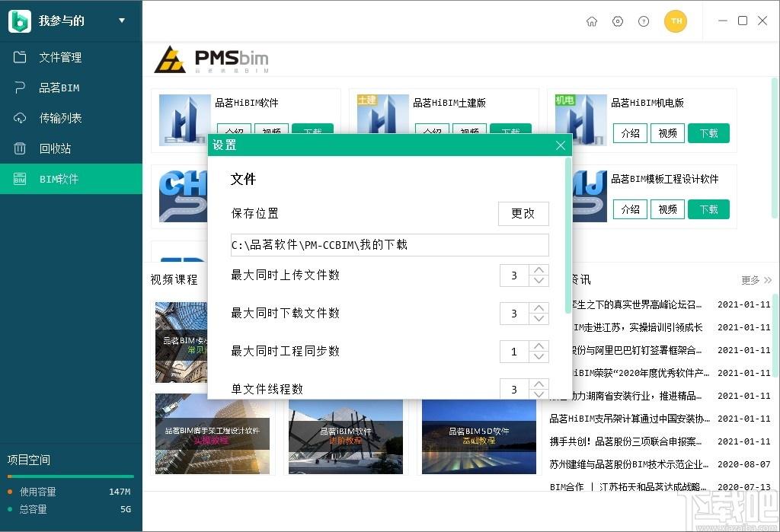780x532 pixels.
Task: Open news 品茗HiBIM支吊架计算通过中国安装协
Action: (629, 419)
